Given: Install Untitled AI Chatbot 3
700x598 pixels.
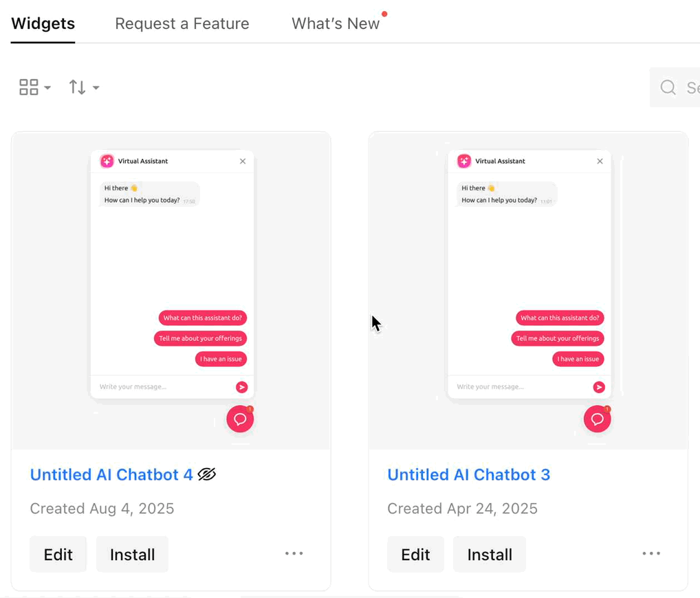Looking at the screenshot, I should [490, 554].
